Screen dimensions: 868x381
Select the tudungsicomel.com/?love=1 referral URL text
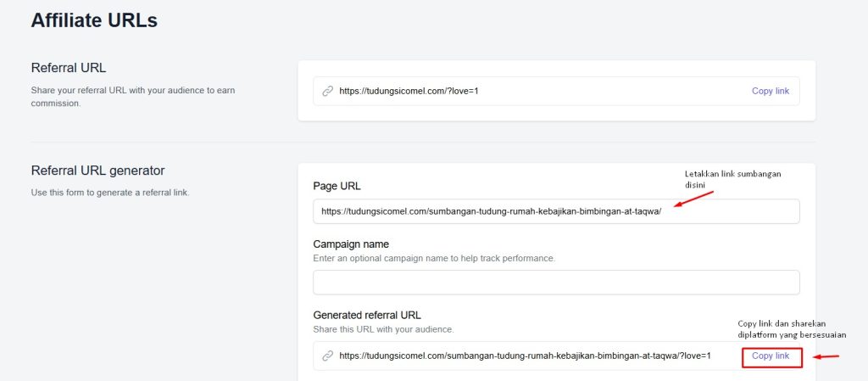click(415, 91)
